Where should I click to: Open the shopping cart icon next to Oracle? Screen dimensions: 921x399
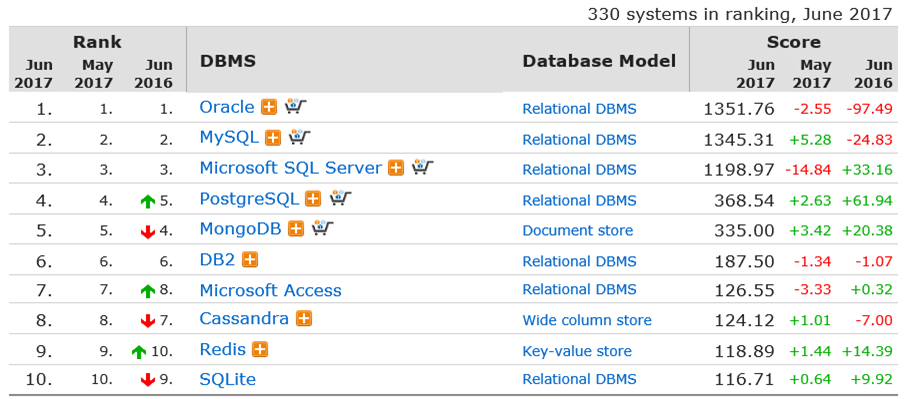[296, 107]
